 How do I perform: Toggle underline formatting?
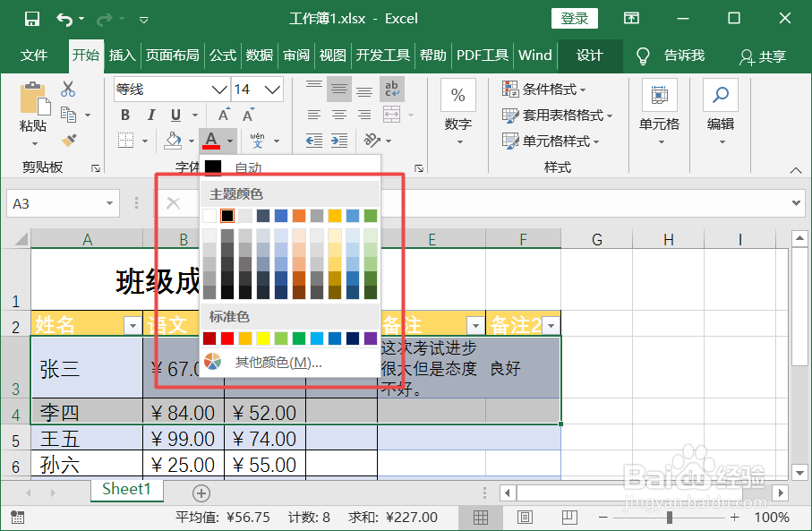coord(176,115)
